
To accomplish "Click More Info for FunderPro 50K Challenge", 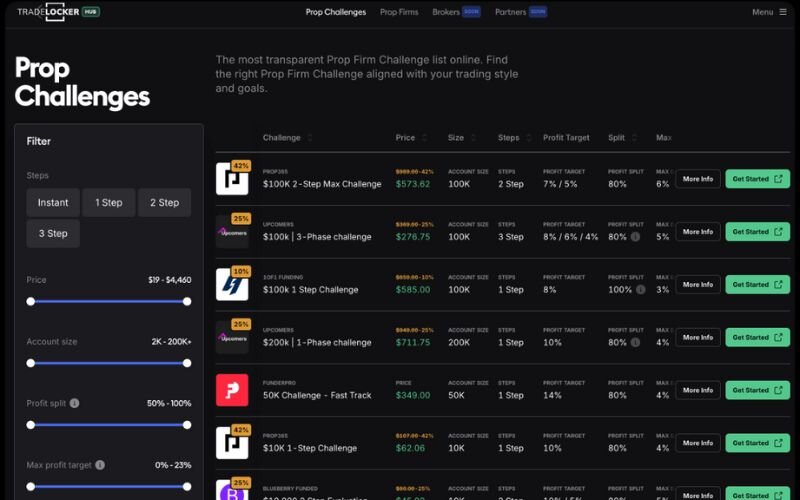I will pyautogui.click(x=697, y=391).
